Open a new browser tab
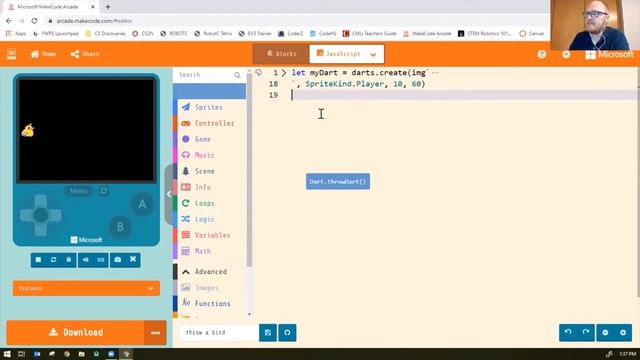This screenshot has width=640, height=360. tap(108, 7)
